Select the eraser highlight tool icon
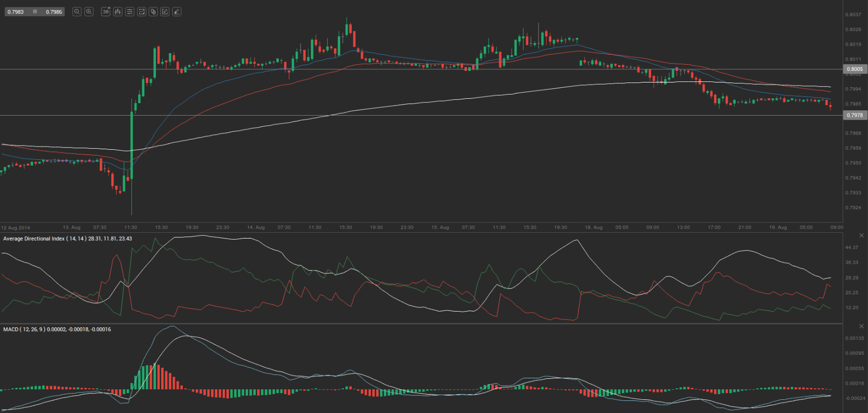This screenshot has height=413, width=868. tap(177, 12)
